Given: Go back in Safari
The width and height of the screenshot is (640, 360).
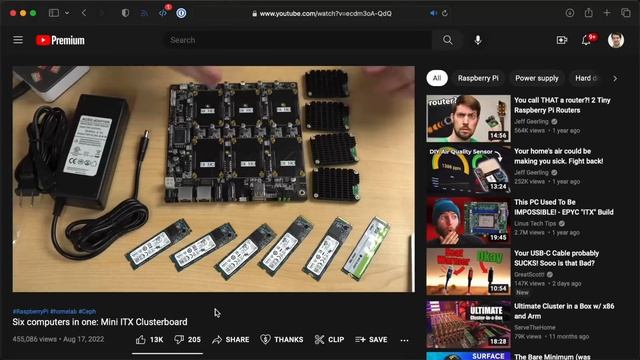Looking at the screenshot, I should pyautogui.click(x=84, y=13).
